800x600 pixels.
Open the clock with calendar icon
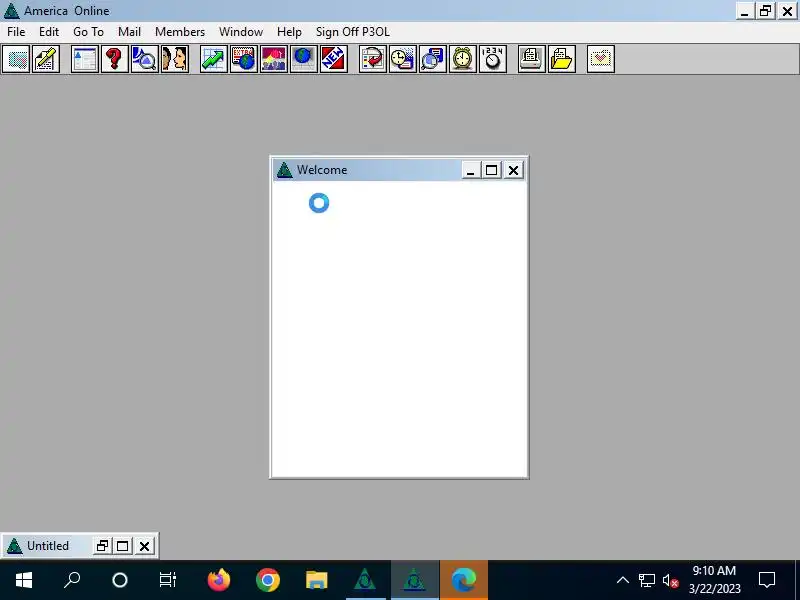[403, 59]
